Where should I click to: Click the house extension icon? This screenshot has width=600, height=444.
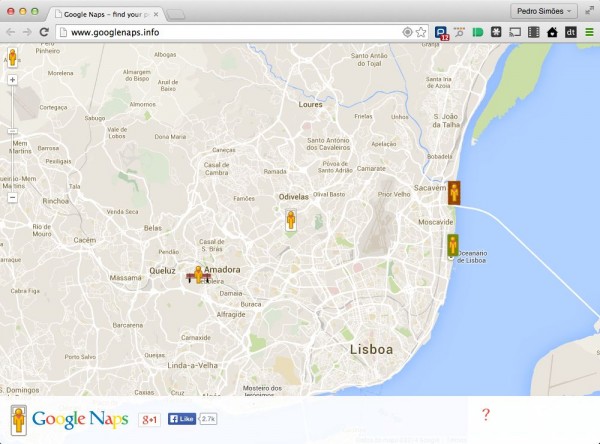click(x=552, y=33)
